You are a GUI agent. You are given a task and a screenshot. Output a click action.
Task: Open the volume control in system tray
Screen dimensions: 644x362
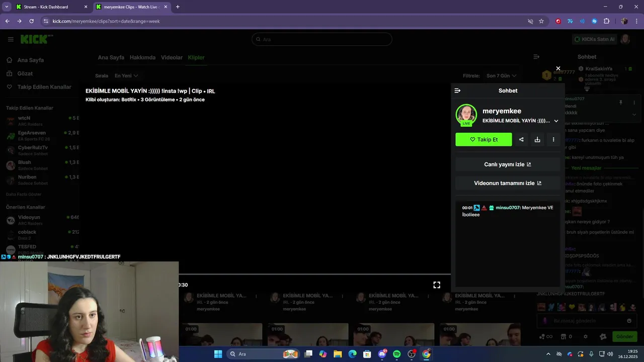click(610, 354)
